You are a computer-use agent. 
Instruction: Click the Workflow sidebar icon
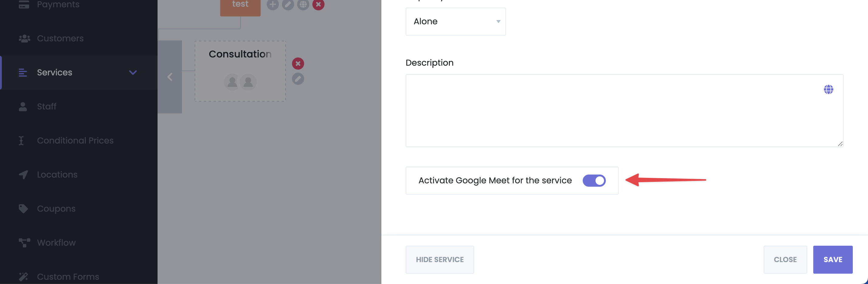24,243
